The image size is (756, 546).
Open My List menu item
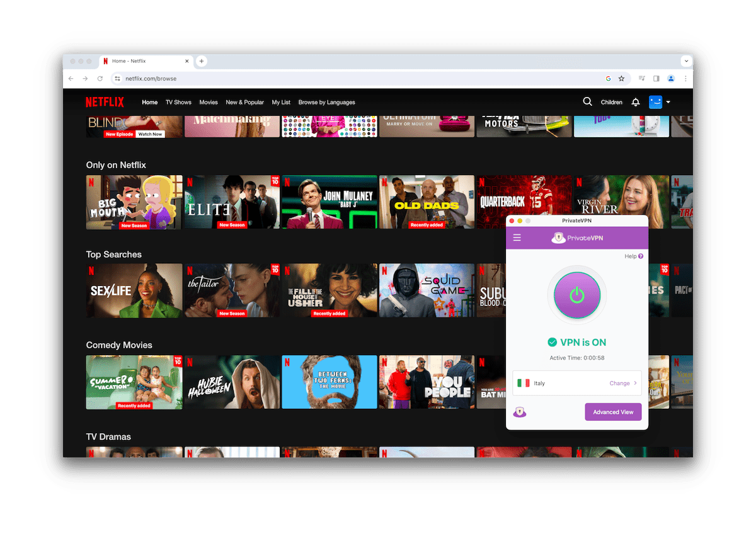tap(281, 102)
